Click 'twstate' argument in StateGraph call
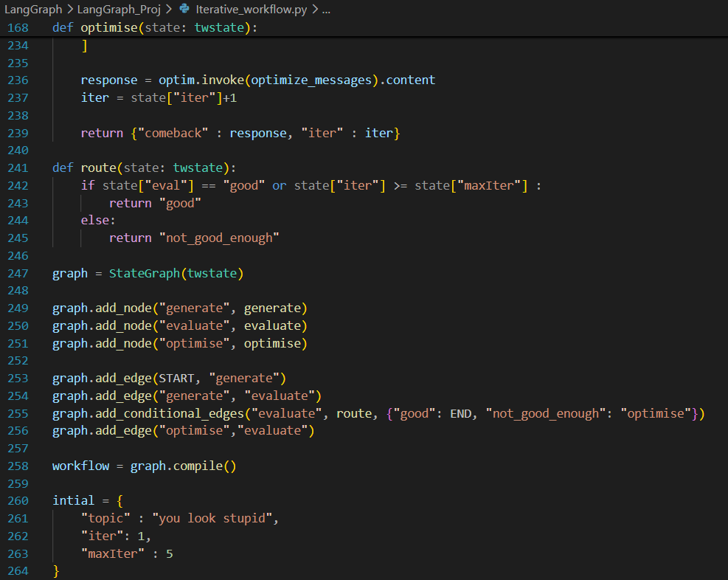Screen dimensions: 728x580 tap(212, 274)
